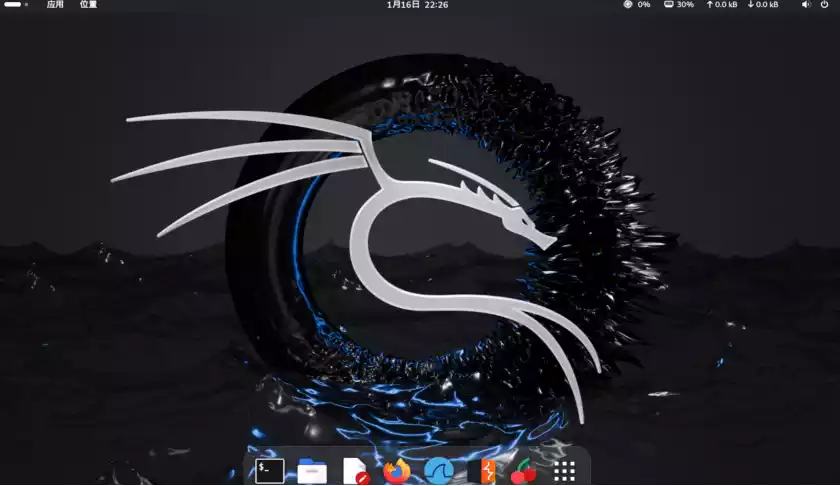This screenshot has height=486, width=840.
Task: Open the power menu icon
Action: click(x=824, y=4)
